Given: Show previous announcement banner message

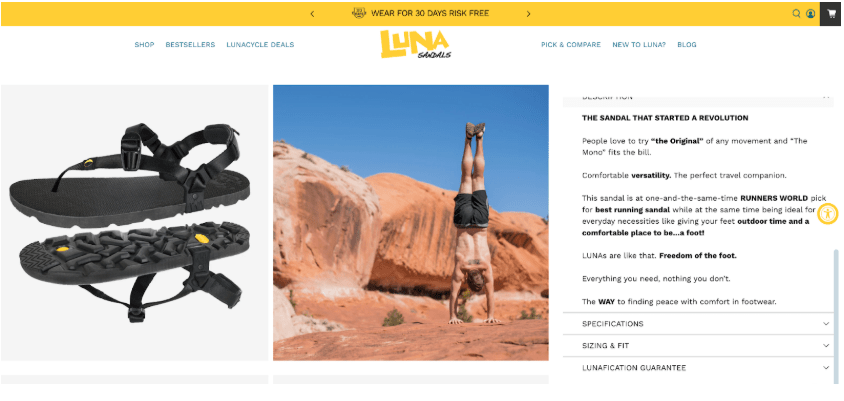Looking at the screenshot, I should tap(312, 14).
